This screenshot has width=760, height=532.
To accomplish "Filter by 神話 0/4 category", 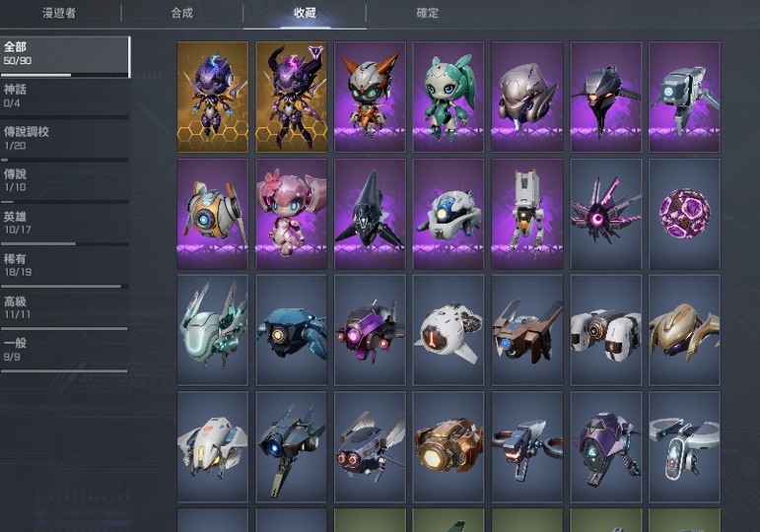I will (x=65, y=99).
